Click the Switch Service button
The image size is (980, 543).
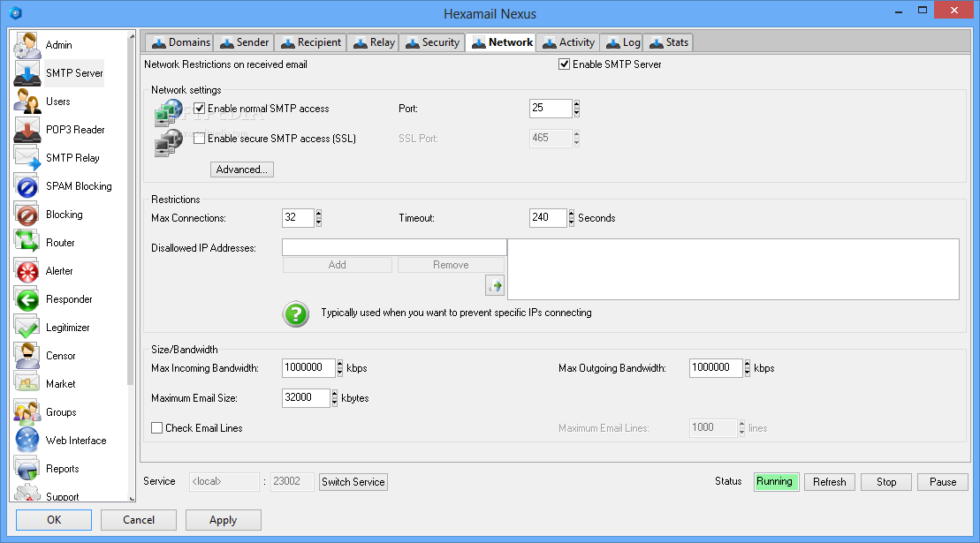[353, 482]
